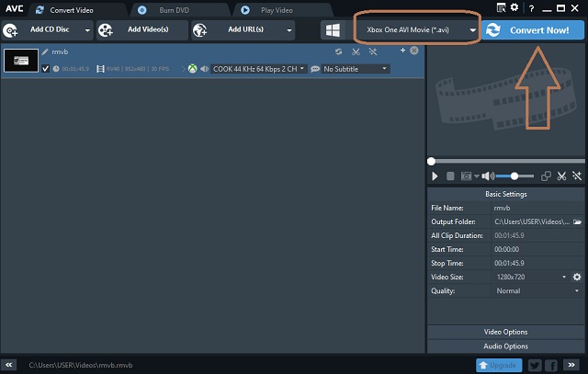The height and width of the screenshot is (374, 588).
Task: Uncheck the rmvb file checkbox
Action: (45, 69)
